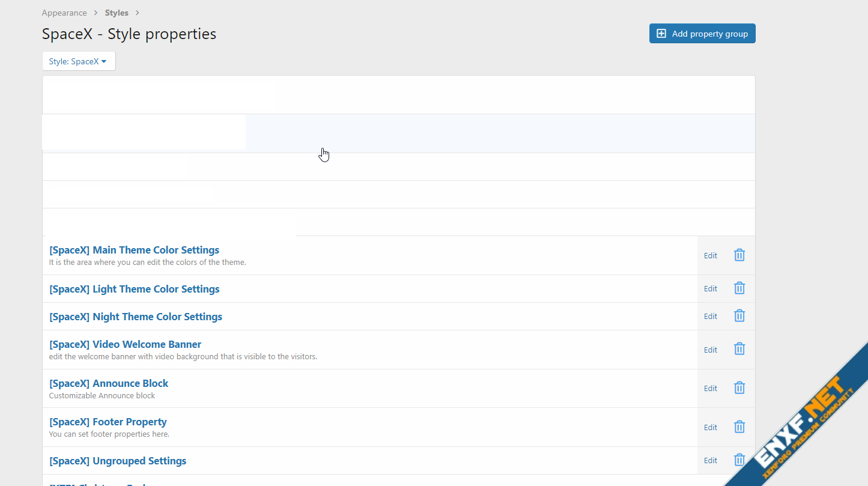Screen dimensions: 868x486
Task: Open Footer Property group
Action: 108,422
